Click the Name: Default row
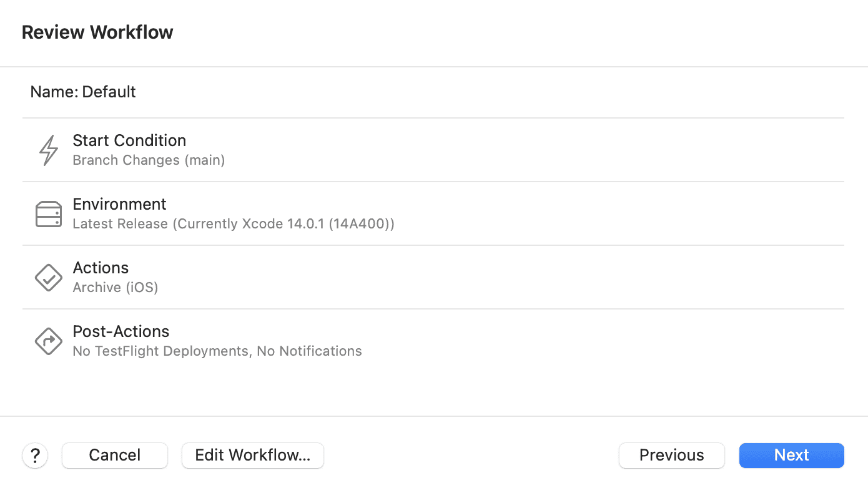Viewport: 868px width, 488px height. point(82,92)
